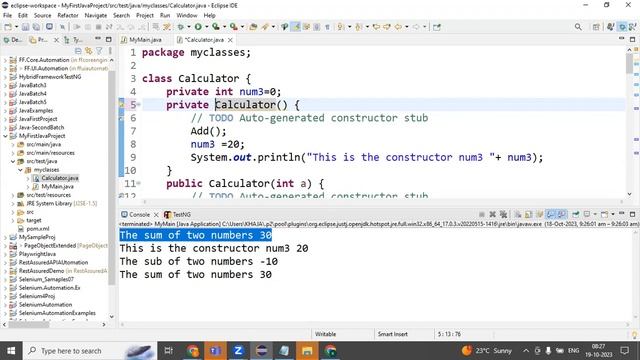Close the Calculator.java editor tab
The width and height of the screenshot is (640, 360).
click(x=230, y=40)
